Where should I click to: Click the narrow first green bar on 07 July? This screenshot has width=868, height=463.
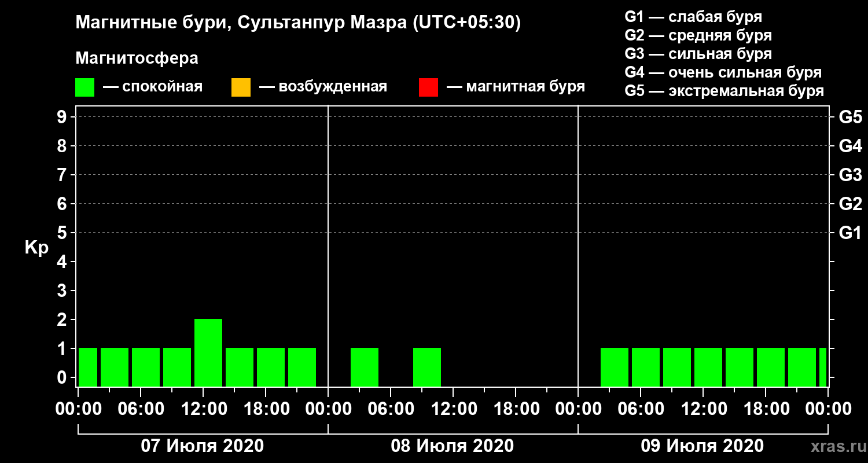(x=88, y=367)
